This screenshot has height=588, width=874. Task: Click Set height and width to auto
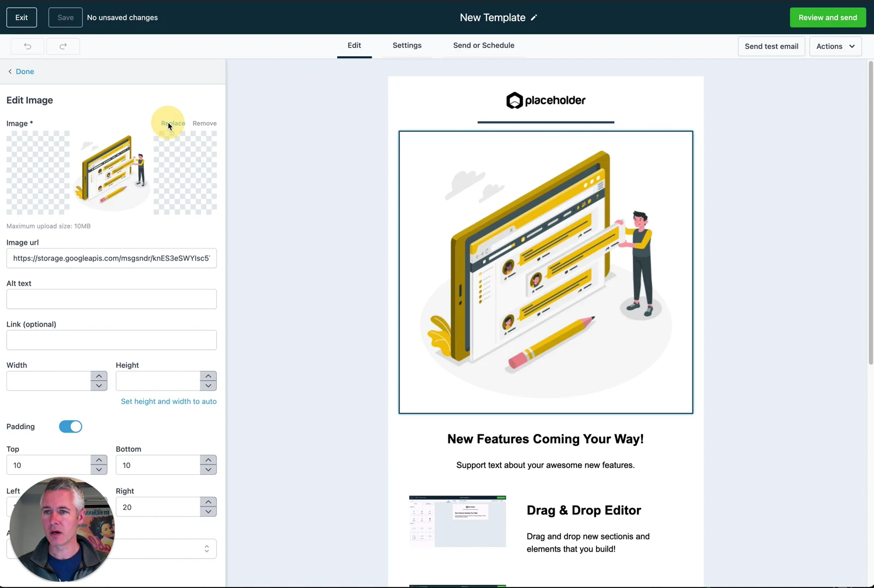(x=169, y=401)
